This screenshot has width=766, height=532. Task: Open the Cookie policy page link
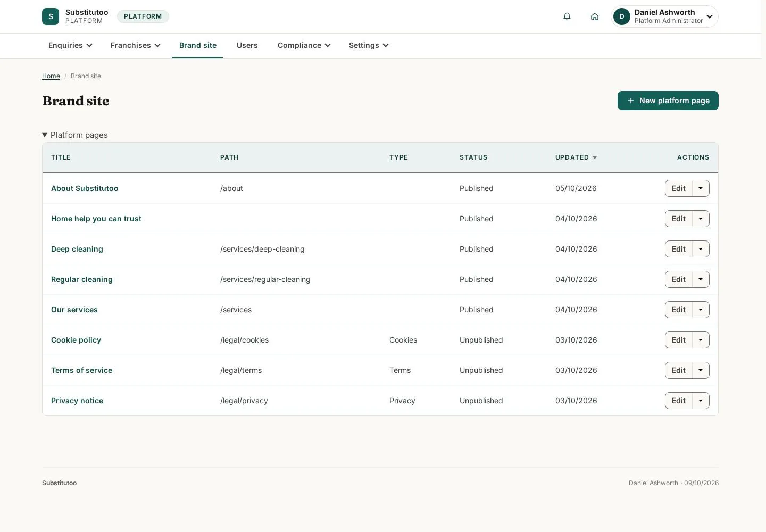click(x=76, y=340)
